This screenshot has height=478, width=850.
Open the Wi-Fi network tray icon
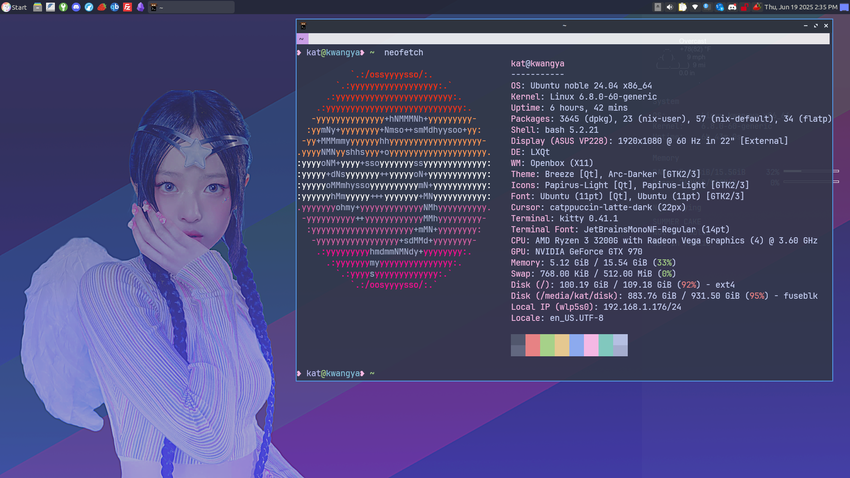tap(695, 7)
